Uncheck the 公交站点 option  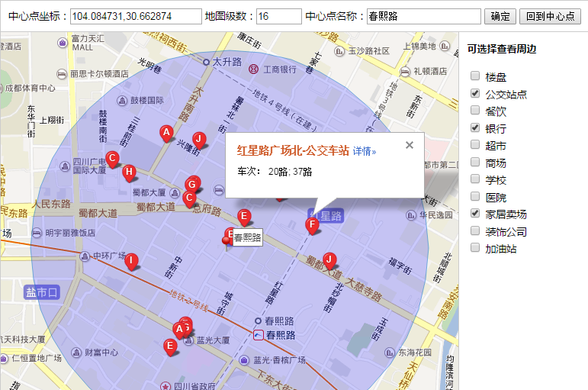point(475,94)
